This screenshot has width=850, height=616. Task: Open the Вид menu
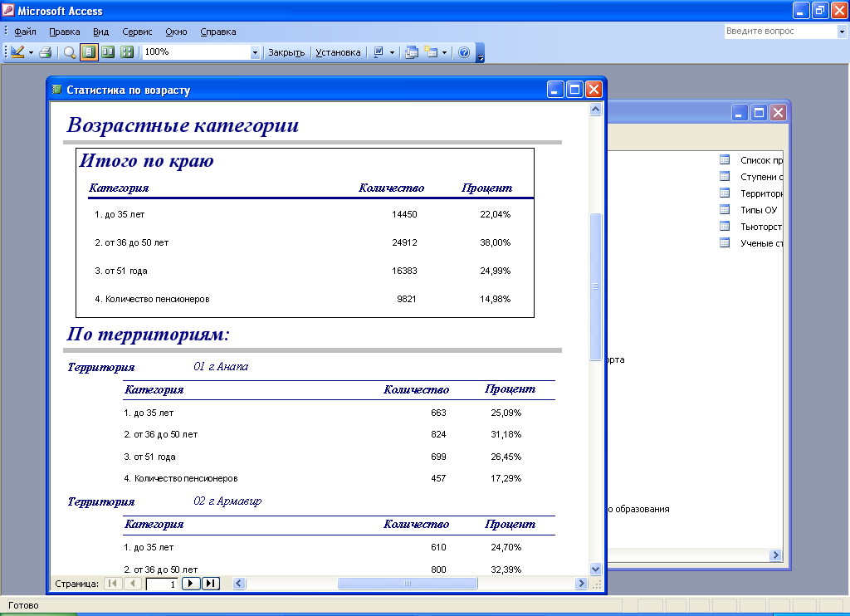pos(100,32)
